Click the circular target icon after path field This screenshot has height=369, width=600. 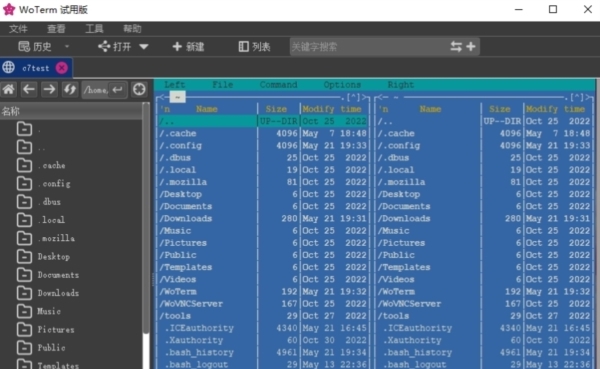[x=139, y=90]
